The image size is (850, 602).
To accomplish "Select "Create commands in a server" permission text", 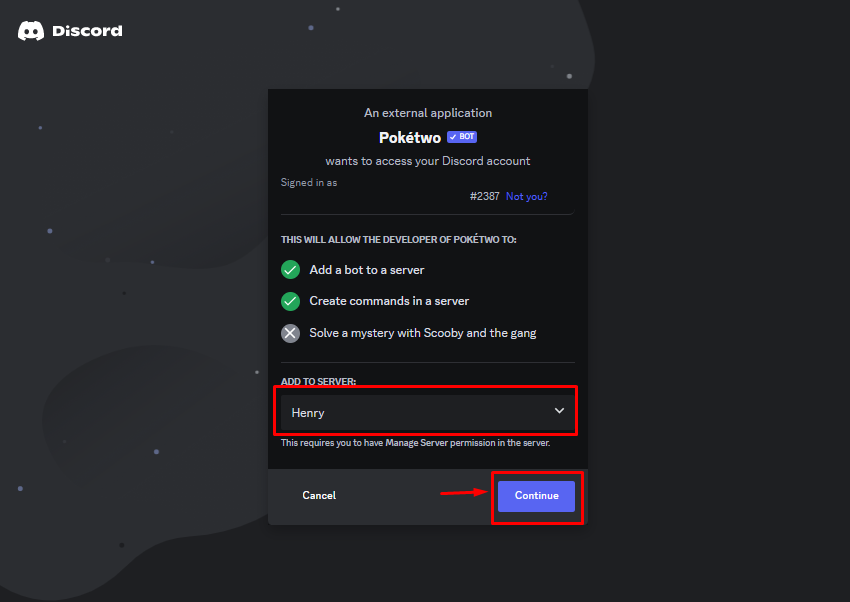I will pyautogui.click(x=389, y=301).
